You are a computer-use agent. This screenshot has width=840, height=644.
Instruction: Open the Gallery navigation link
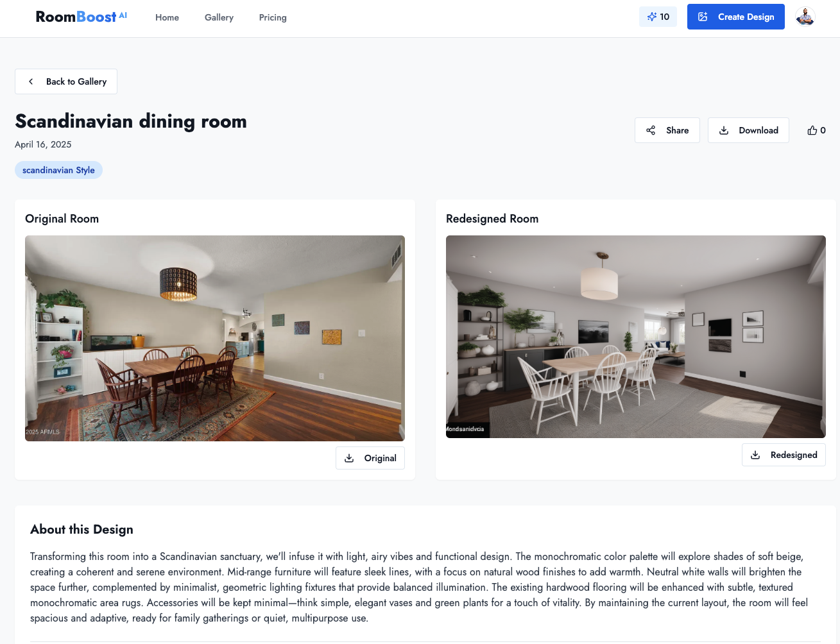[219, 17]
